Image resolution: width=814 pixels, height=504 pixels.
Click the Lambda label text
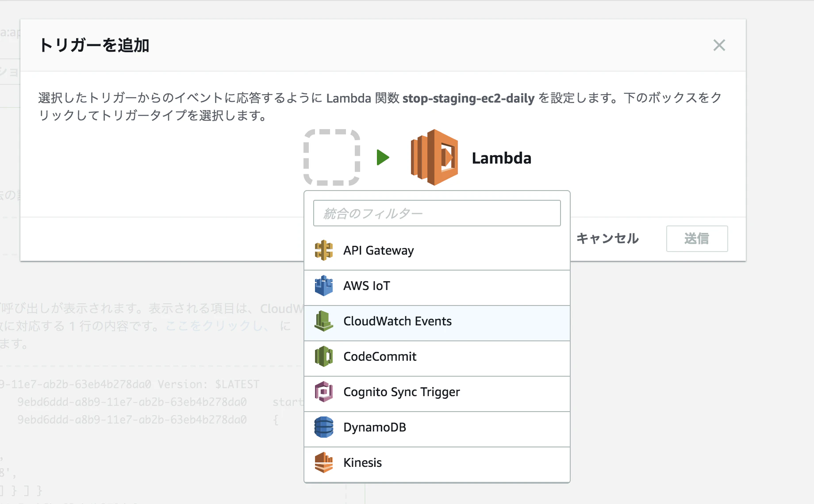click(x=502, y=158)
